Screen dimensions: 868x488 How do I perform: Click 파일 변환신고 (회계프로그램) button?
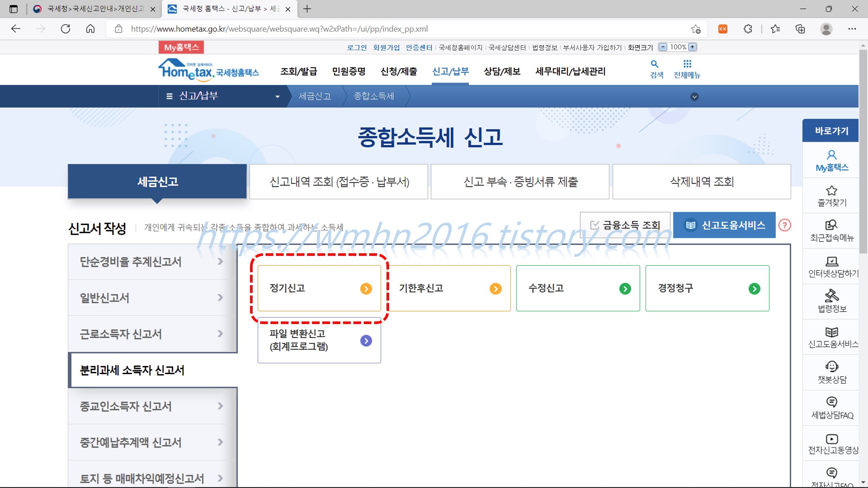pyautogui.click(x=320, y=340)
